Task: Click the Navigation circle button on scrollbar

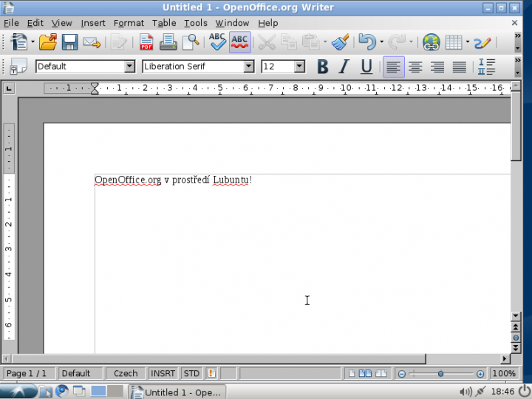Action: (x=516, y=338)
